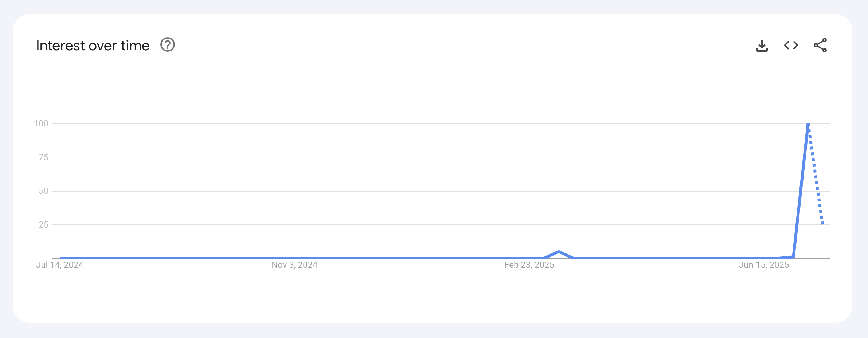
Task: Click the peak point at 100
Action: [x=808, y=124]
